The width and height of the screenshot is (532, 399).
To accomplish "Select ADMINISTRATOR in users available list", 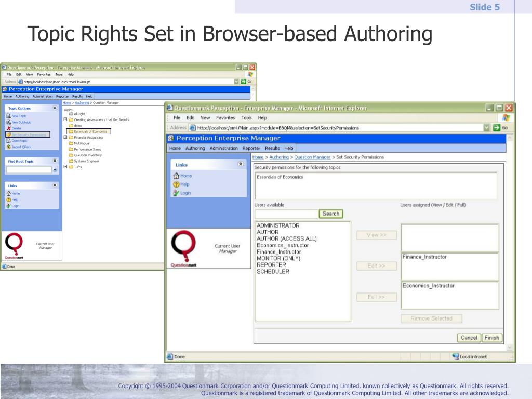I will [x=278, y=225].
